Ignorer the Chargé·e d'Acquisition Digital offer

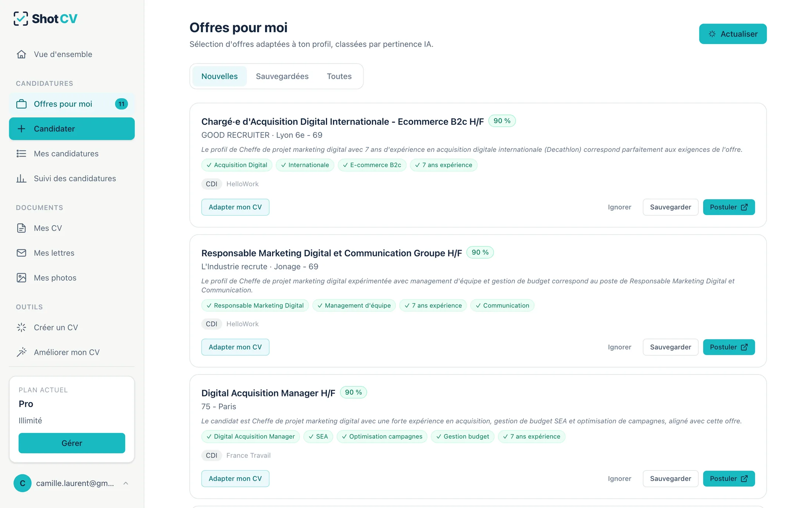[x=619, y=207]
